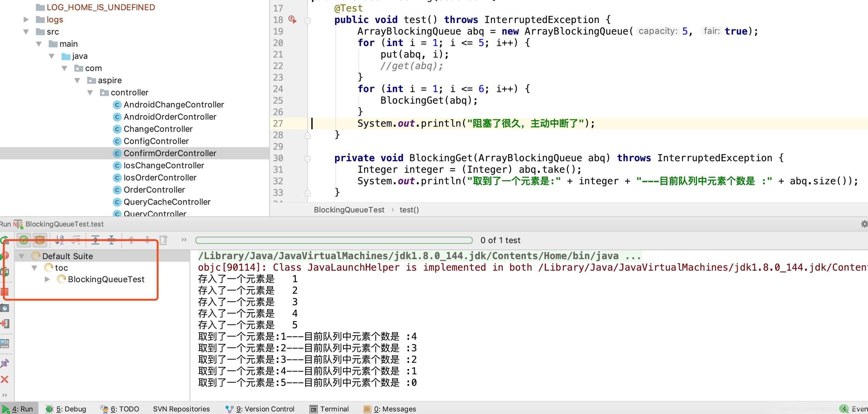Click the restore layout icon in sidebar

[x=5, y=343]
